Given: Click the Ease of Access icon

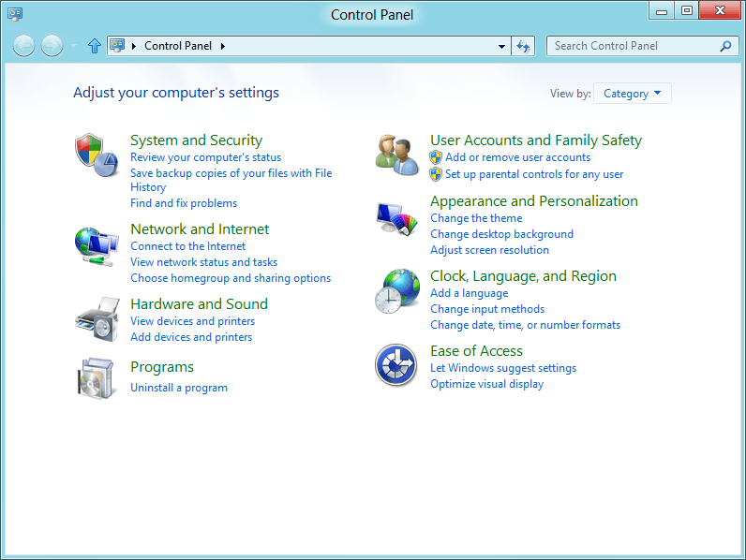Looking at the screenshot, I should pos(395,364).
